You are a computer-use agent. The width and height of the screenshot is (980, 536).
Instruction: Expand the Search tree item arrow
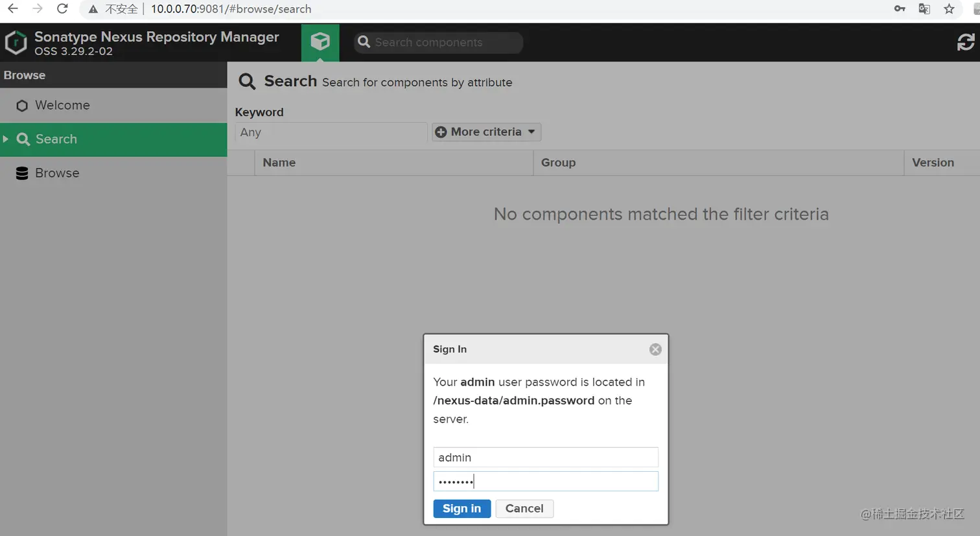(6, 139)
